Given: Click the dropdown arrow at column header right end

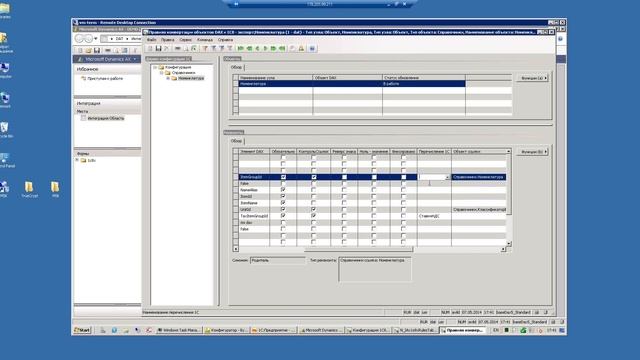Looking at the screenshot, I should tap(509, 151).
